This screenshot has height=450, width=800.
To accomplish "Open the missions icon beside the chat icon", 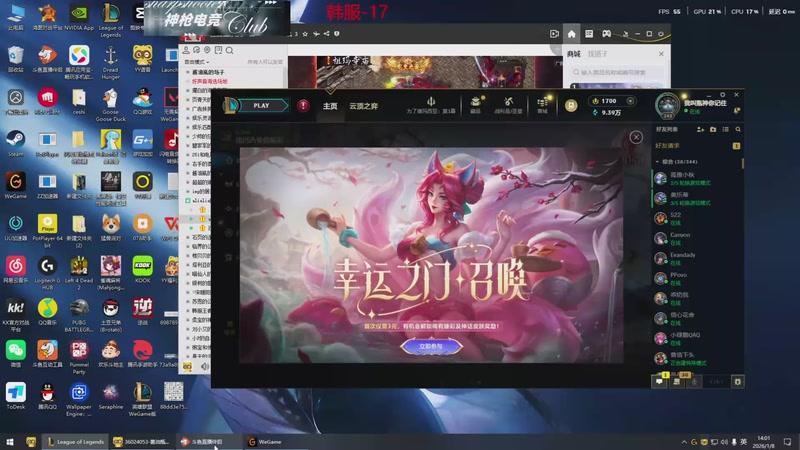I will pos(677,381).
